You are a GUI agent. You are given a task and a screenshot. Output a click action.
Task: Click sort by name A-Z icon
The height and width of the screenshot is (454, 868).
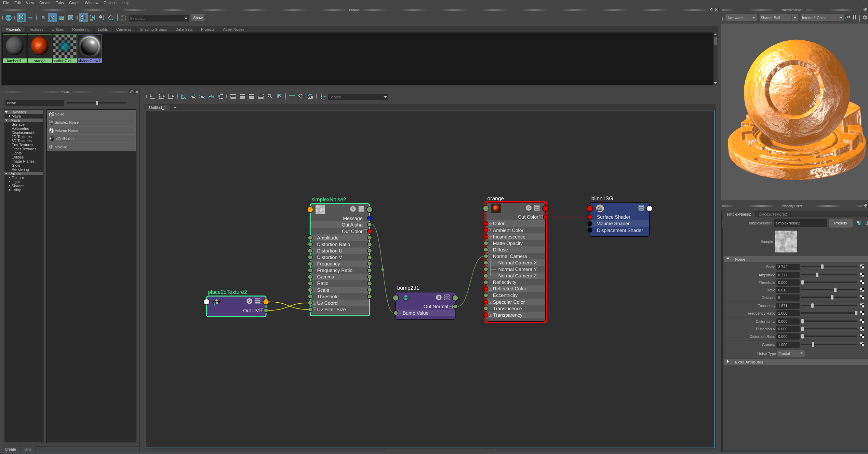83,18
